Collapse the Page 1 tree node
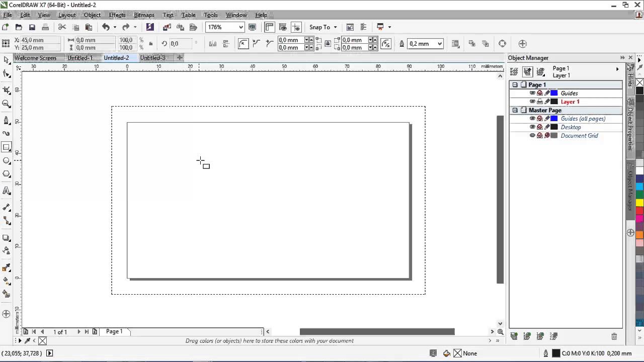 [x=515, y=85]
